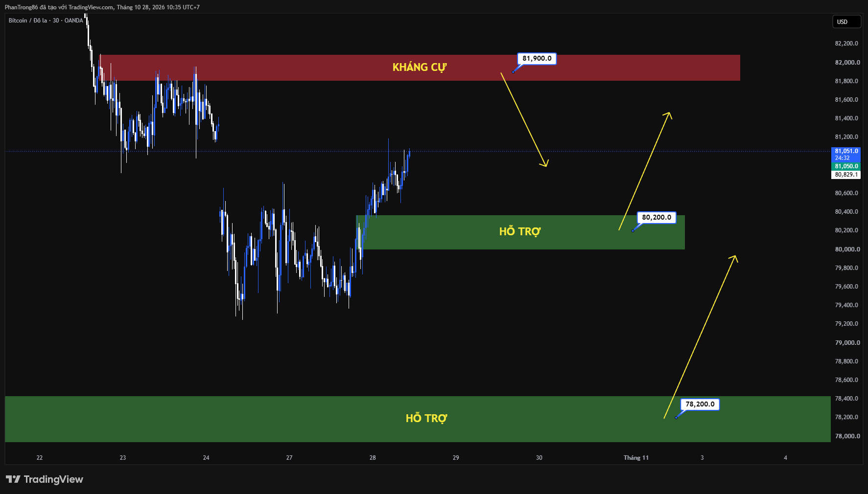Viewport: 868px width, 494px height.
Task: Click date 30 on the time axis
Action: [539, 458]
